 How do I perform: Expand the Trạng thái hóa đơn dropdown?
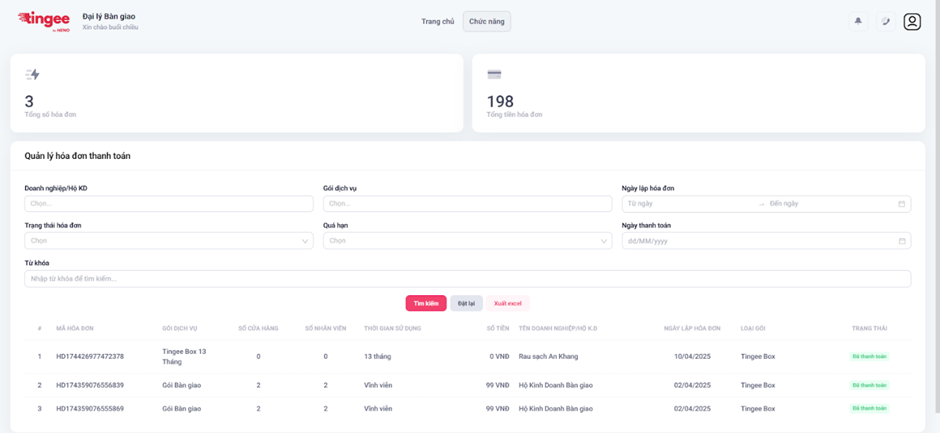tap(305, 241)
